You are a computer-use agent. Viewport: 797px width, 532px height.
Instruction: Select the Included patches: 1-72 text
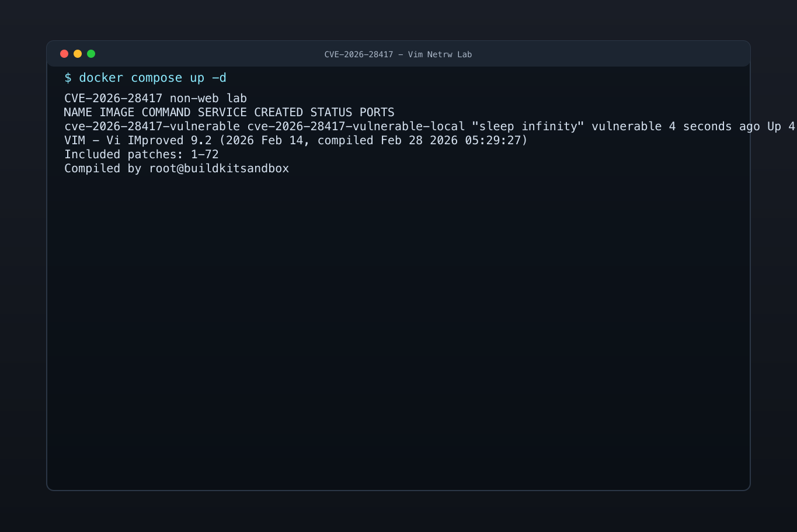click(141, 154)
